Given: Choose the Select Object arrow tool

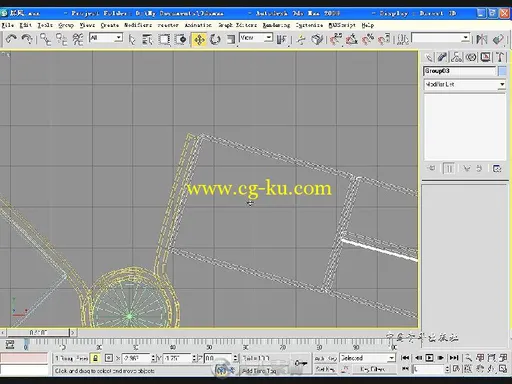Looking at the screenshot, I should pyautogui.click(x=132, y=39).
